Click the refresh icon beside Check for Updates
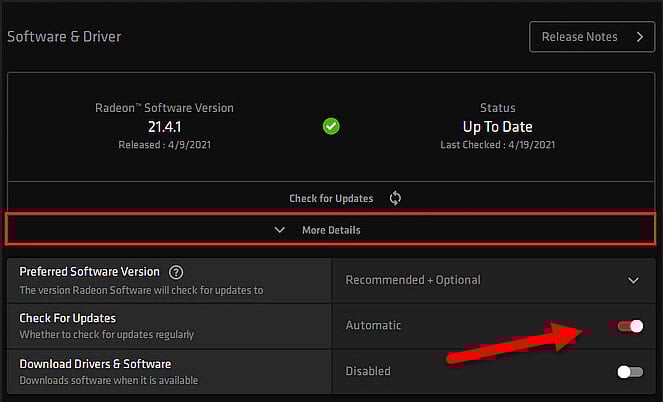663x402 pixels. (x=395, y=198)
